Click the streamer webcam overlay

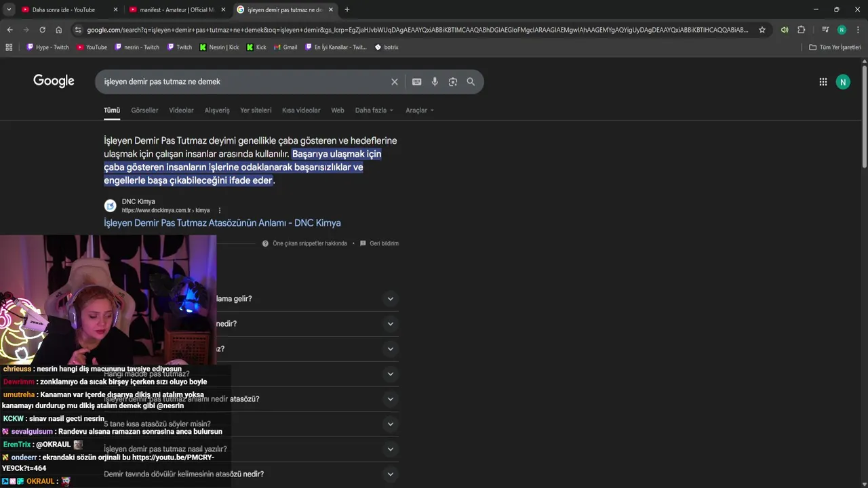click(x=108, y=300)
